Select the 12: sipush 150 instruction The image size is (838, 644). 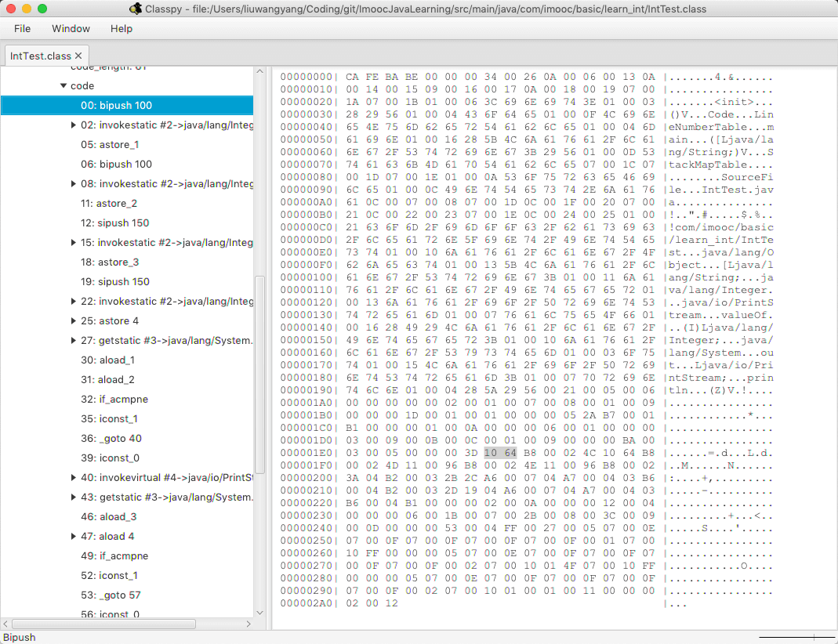(115, 223)
